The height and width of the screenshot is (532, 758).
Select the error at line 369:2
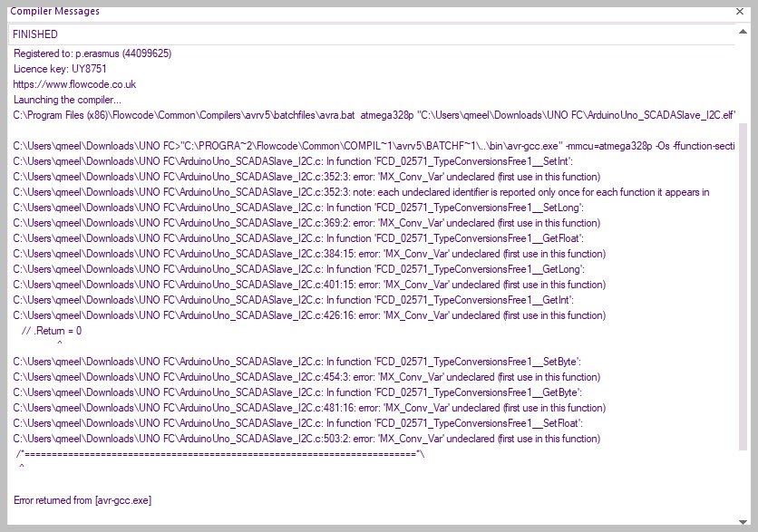pyautogui.click(x=309, y=223)
